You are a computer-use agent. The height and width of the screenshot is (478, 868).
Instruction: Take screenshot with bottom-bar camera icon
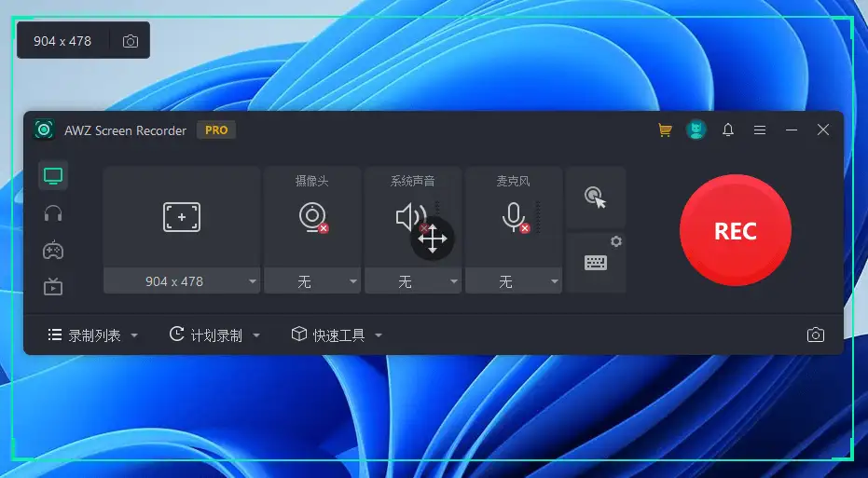(816, 335)
